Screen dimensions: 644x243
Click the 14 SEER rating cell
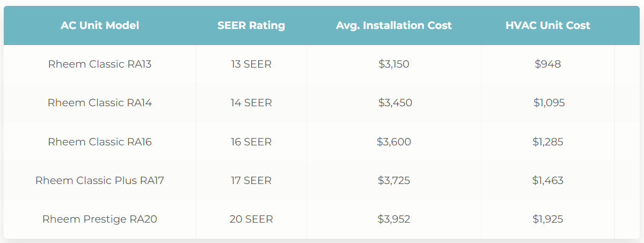pyautogui.click(x=251, y=103)
